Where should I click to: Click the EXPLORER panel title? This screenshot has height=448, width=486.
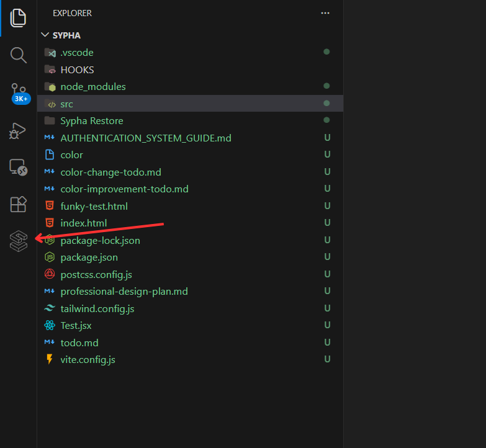pyautogui.click(x=72, y=13)
